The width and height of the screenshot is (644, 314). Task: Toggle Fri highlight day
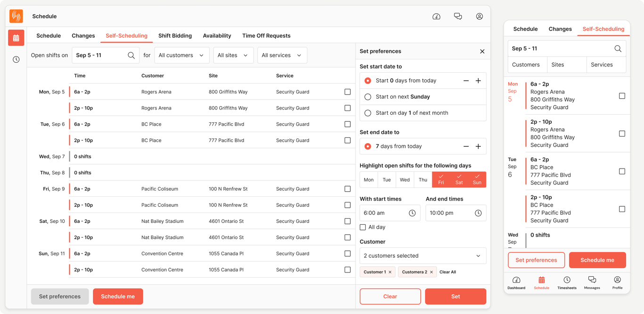[x=441, y=179]
